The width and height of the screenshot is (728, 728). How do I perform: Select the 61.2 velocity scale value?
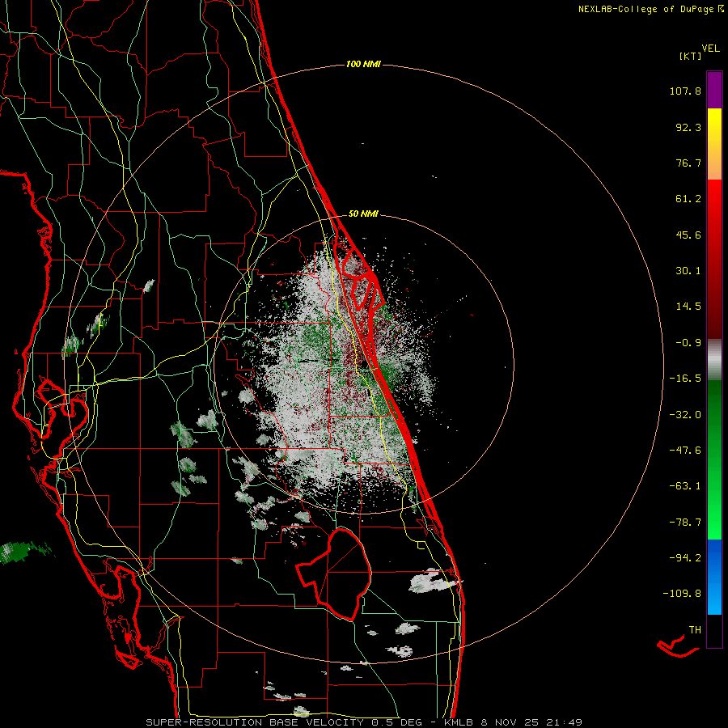688,199
